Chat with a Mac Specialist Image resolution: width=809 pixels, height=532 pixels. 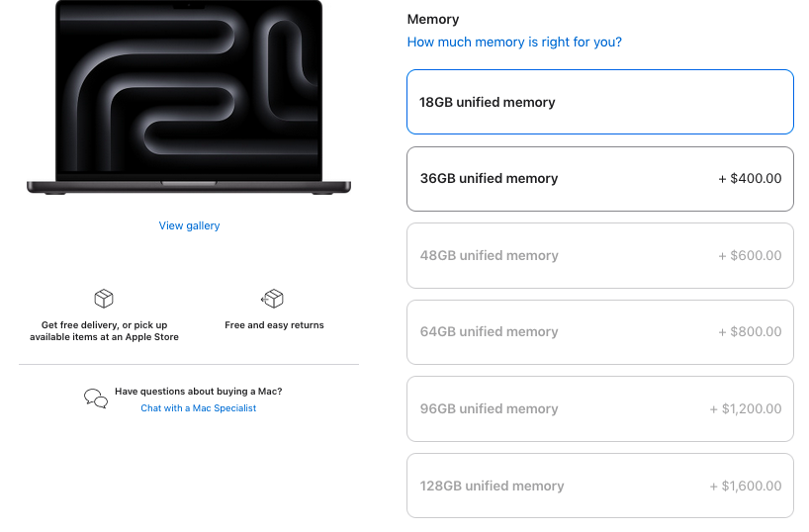(x=198, y=408)
